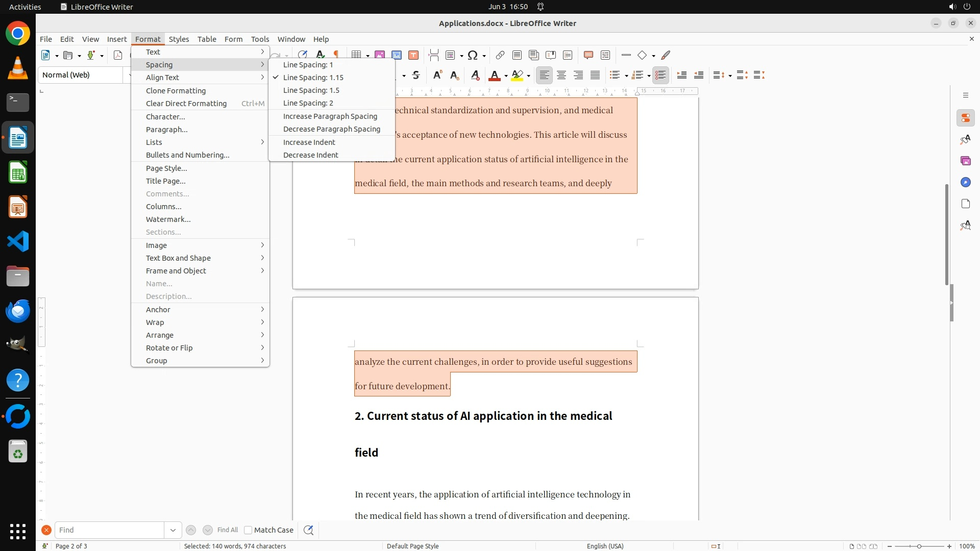This screenshot has width=980, height=551.
Task: Open the unordered list style dropdown arrow
Action: click(x=626, y=76)
